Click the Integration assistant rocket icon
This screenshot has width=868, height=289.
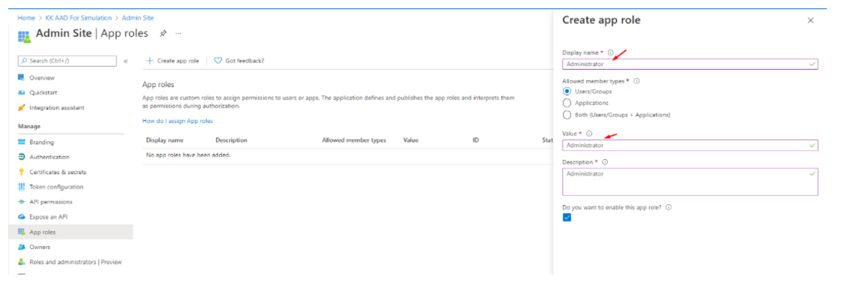click(x=22, y=107)
